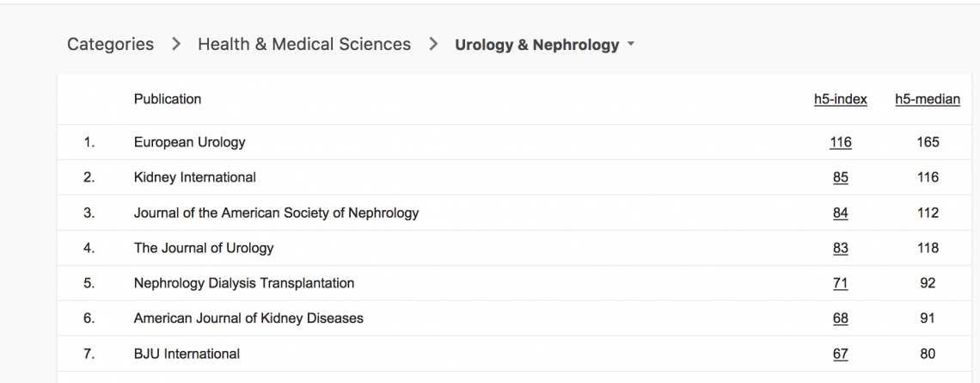Click the h5-median column header

point(927,99)
